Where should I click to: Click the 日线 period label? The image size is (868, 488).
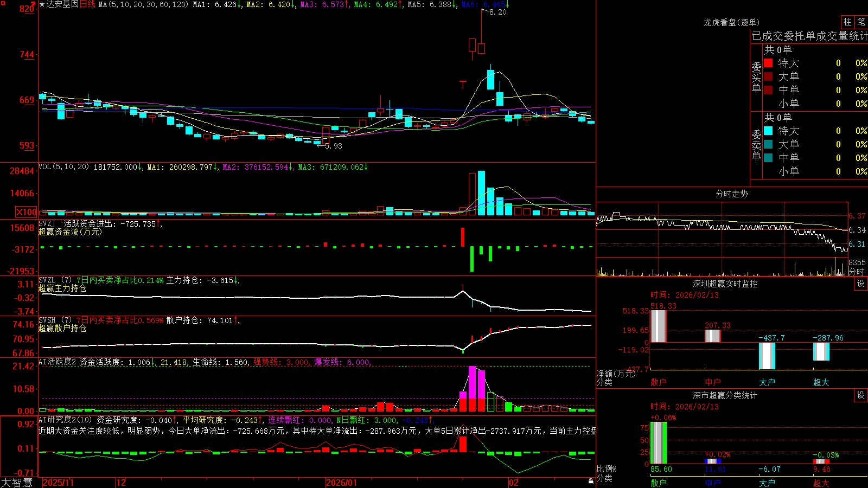click(x=87, y=4)
